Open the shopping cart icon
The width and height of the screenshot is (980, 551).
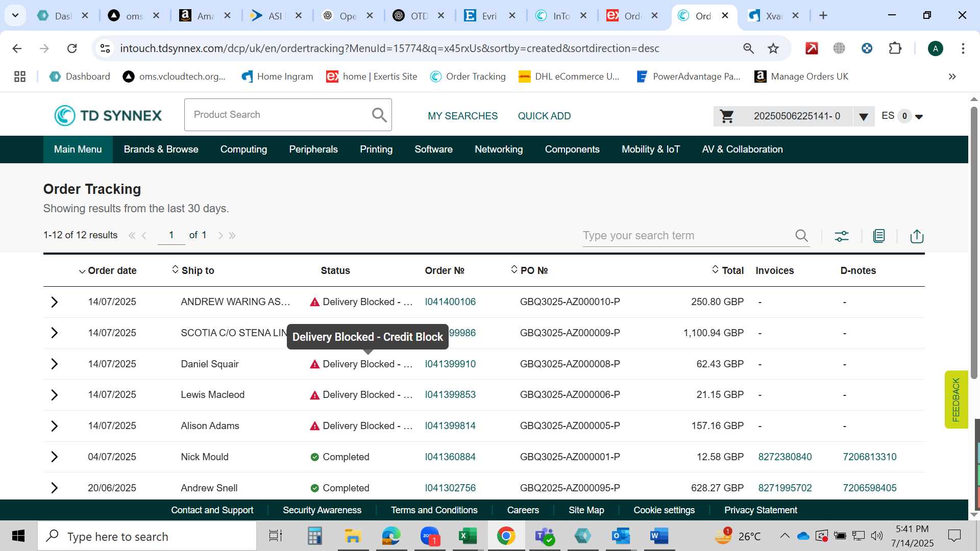pyautogui.click(x=727, y=116)
